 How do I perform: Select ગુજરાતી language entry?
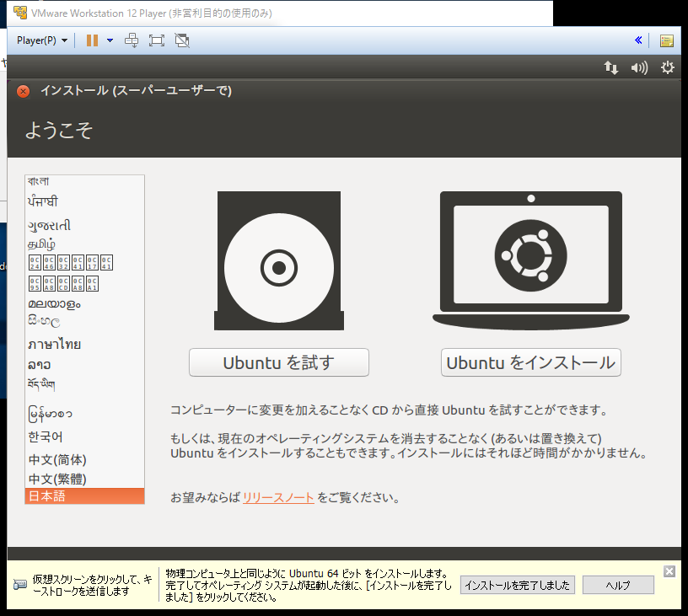(x=84, y=225)
